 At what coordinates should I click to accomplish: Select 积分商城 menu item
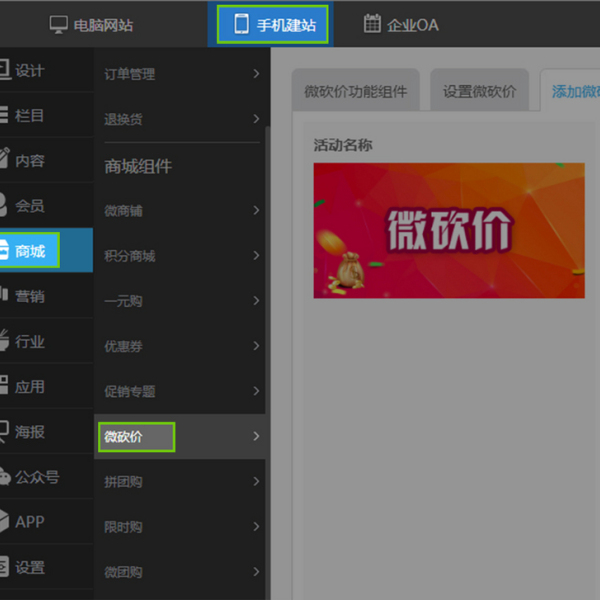click(130, 256)
